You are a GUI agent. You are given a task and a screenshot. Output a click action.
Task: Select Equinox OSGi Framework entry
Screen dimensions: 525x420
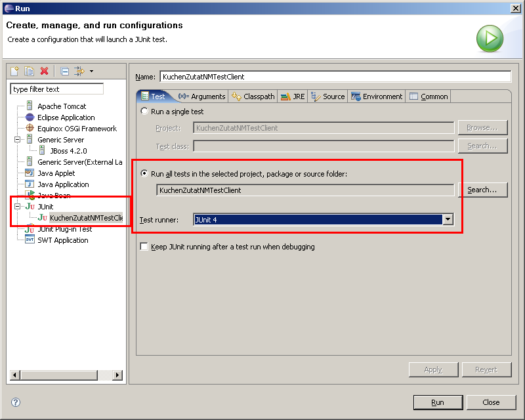pos(77,129)
